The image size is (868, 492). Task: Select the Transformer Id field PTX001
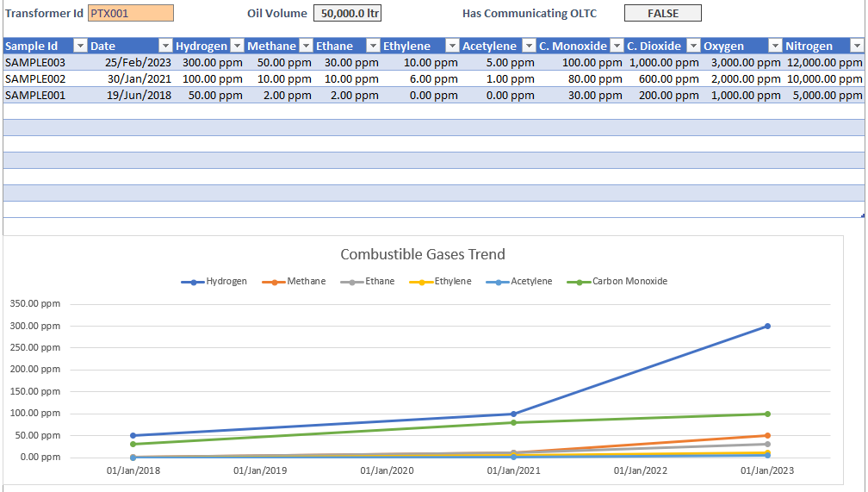coord(130,13)
